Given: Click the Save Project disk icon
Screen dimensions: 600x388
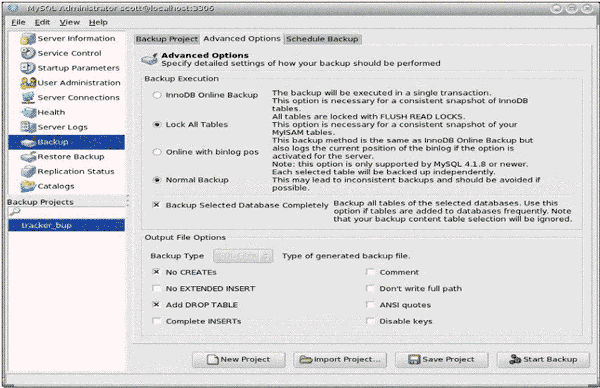Looking at the screenshot, I should click(x=414, y=360).
